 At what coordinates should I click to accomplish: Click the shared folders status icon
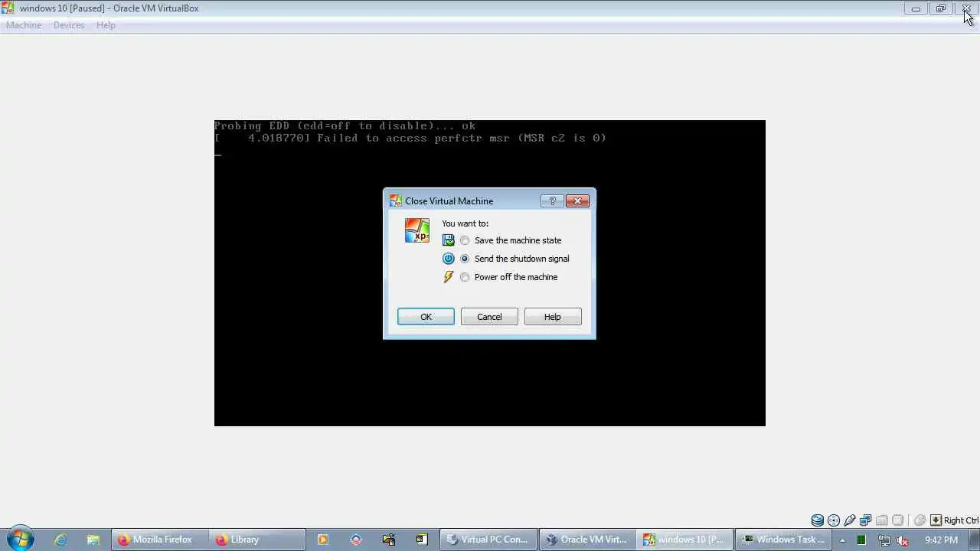(882, 520)
